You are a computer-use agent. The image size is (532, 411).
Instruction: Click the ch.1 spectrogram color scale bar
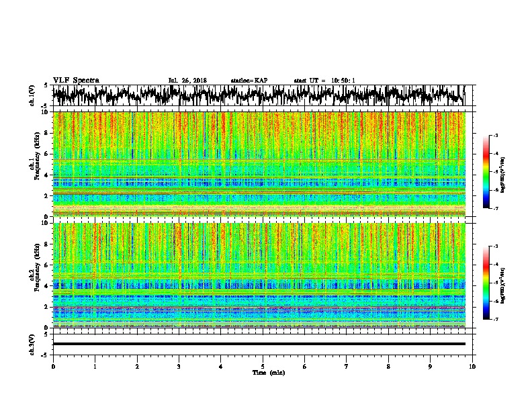pos(486,172)
